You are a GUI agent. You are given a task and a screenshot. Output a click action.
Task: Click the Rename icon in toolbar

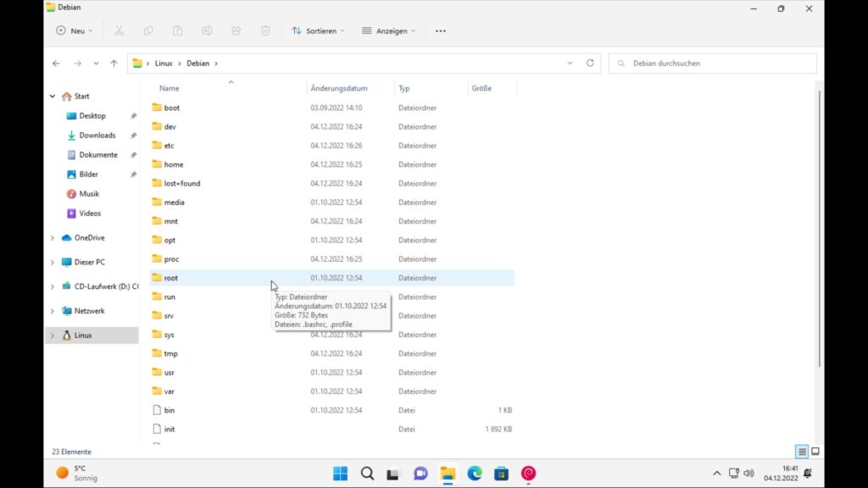tap(207, 31)
